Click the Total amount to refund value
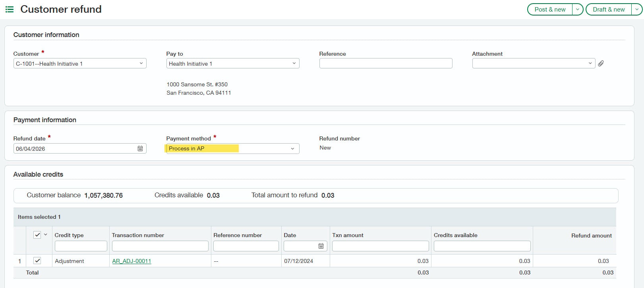This screenshot has height=288, width=644. pyautogui.click(x=328, y=195)
